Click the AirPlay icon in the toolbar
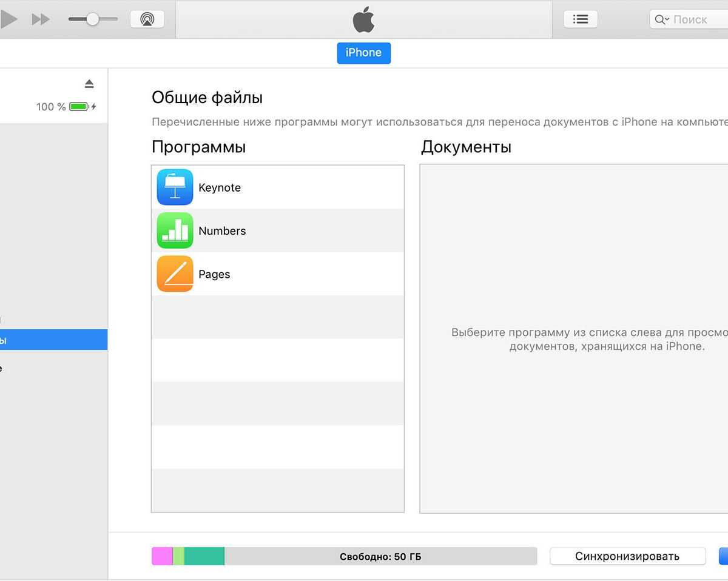Screen dimensions: 728x581 point(147,19)
